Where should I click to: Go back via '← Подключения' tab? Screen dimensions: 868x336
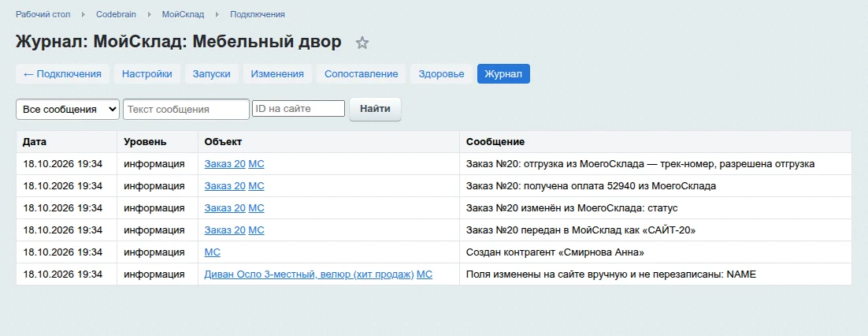click(x=62, y=73)
